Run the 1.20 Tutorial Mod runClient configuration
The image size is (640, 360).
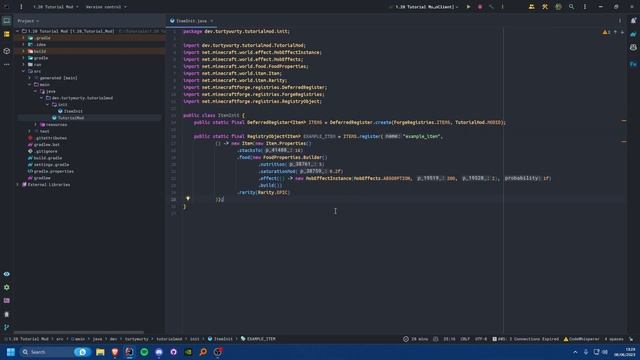click(468, 7)
